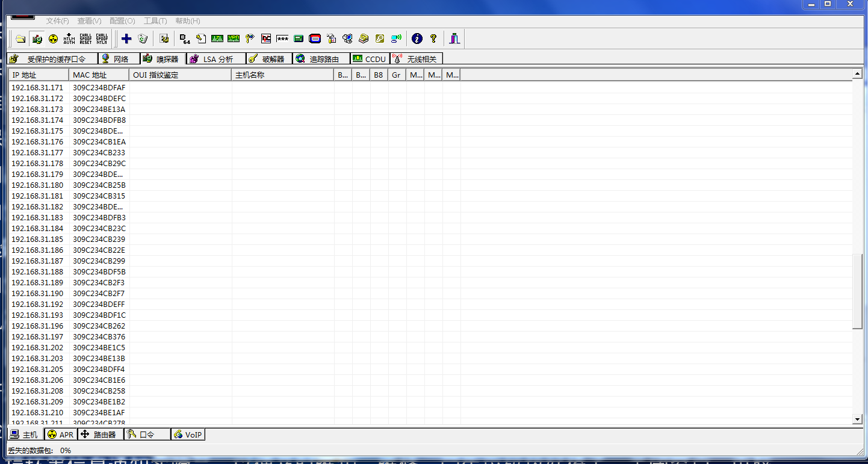This screenshot has height=464, width=868.
Task: Click the B8 column header
Action: click(379, 75)
